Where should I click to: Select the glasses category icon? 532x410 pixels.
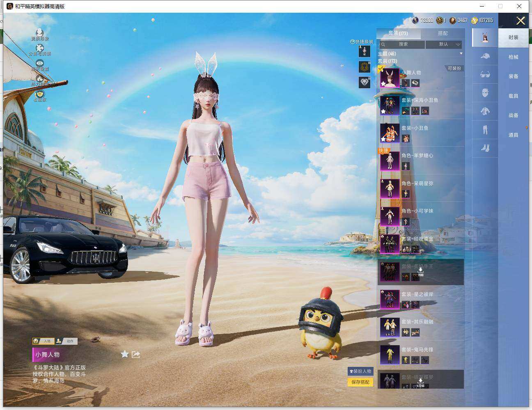pyautogui.click(x=485, y=74)
